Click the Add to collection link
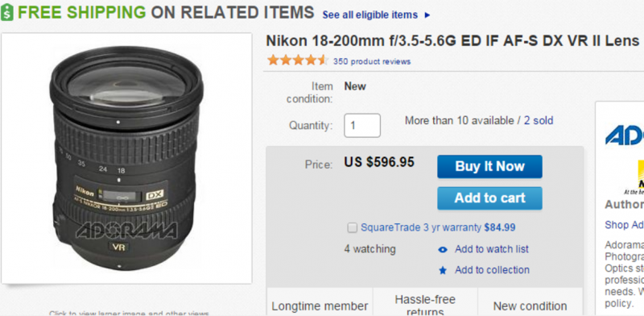The height and width of the screenshot is (316, 644). (x=492, y=270)
